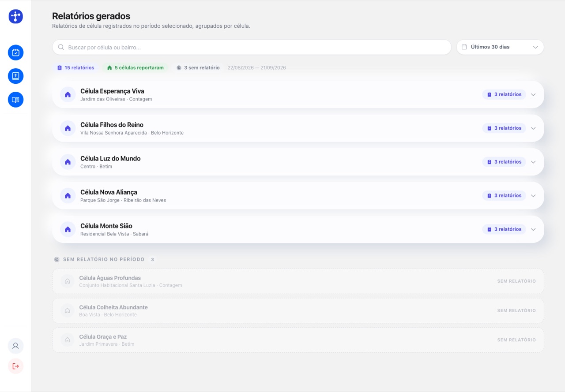Focus the Buscar por célula ou bairro field
565x392 pixels.
point(252,47)
